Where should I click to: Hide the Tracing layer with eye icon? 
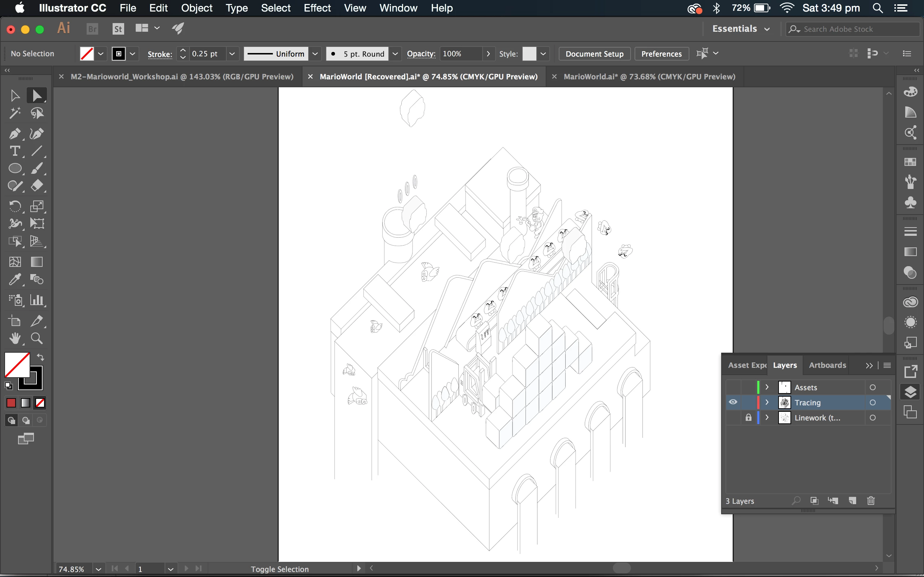[733, 402]
